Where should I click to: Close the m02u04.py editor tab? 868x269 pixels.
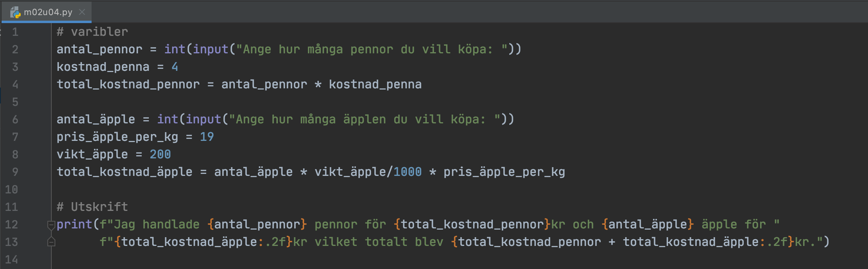(x=82, y=12)
